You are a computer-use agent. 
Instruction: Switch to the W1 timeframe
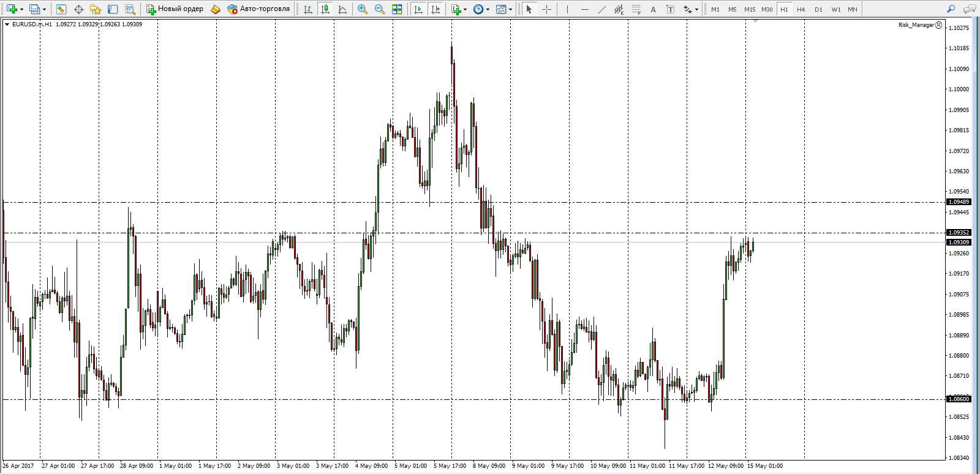[x=835, y=9]
